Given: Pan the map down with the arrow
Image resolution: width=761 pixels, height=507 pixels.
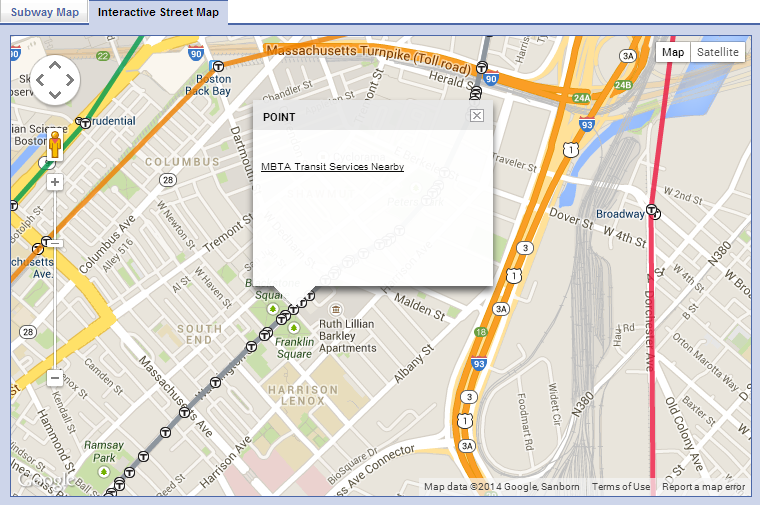Looking at the screenshot, I should pos(55,95).
